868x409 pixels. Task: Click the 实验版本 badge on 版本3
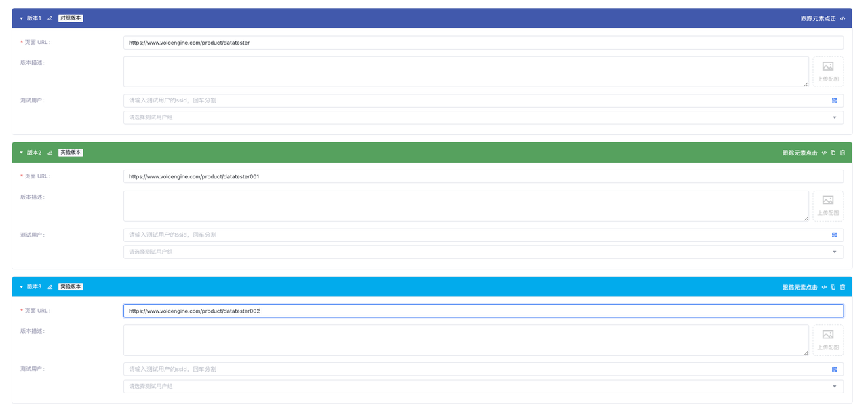click(71, 287)
